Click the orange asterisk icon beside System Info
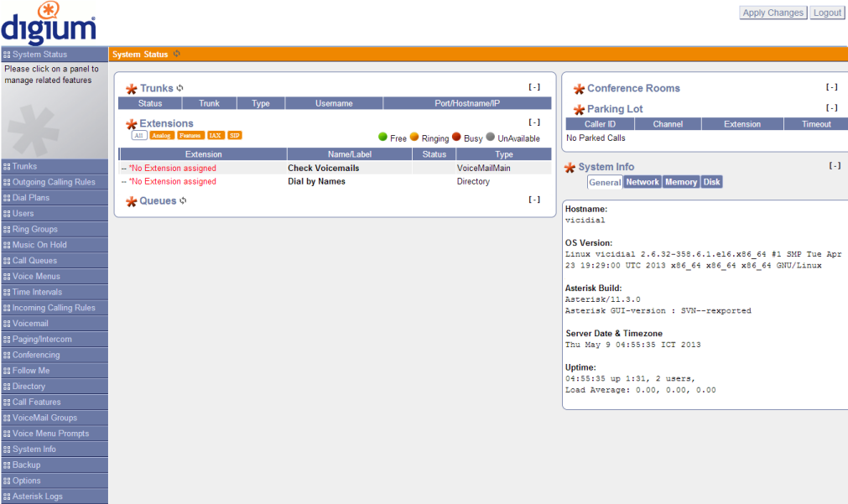 [x=570, y=168]
